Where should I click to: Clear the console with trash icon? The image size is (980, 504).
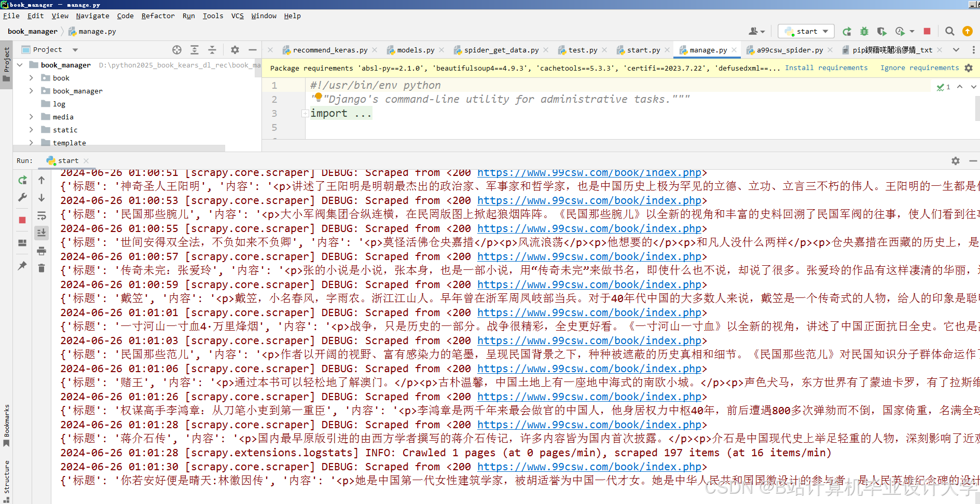point(42,267)
